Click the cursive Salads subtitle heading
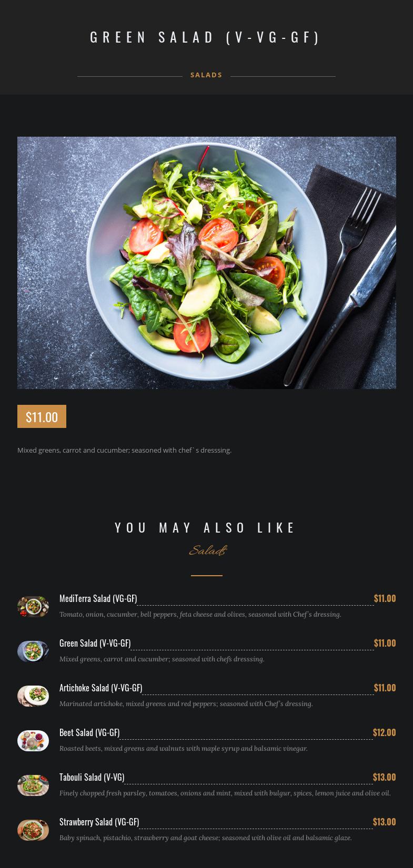Screen dimensions: 413x868 (x=208, y=550)
